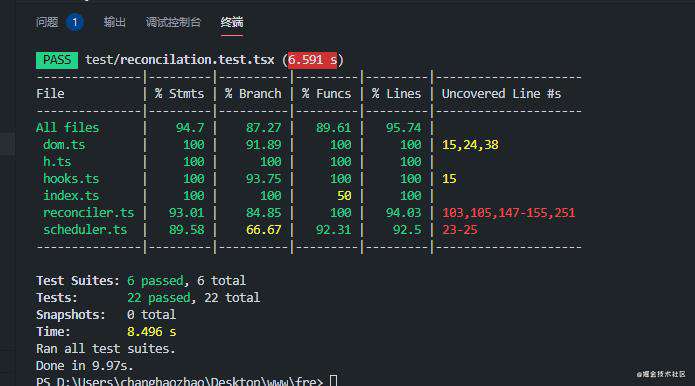The image size is (695, 386).
Task: Click the Done in 9.97s line
Action: [x=85, y=366]
